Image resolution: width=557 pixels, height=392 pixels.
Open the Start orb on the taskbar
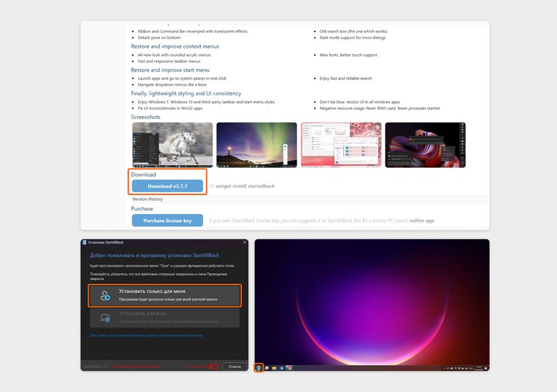pyautogui.click(x=258, y=368)
